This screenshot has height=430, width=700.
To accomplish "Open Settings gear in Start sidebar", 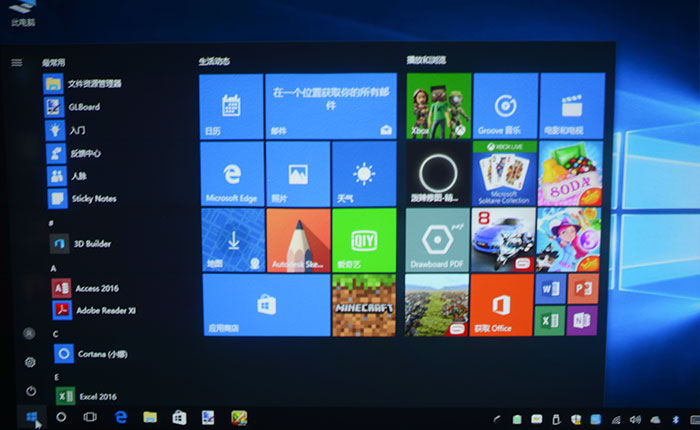I will (x=30, y=361).
